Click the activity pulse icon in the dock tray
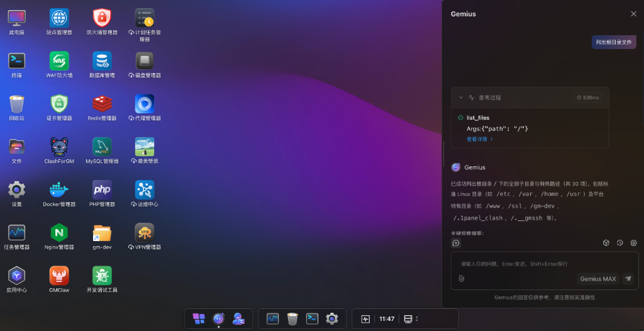644x331 pixels. pos(365,319)
